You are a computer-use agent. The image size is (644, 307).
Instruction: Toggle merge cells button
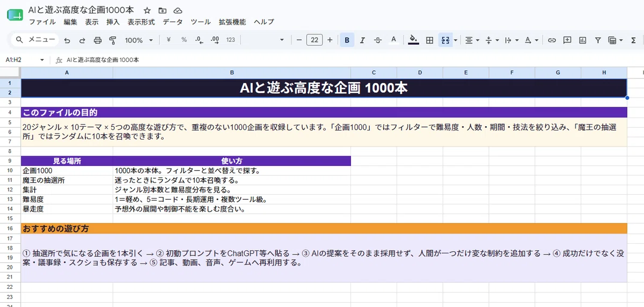(445, 40)
